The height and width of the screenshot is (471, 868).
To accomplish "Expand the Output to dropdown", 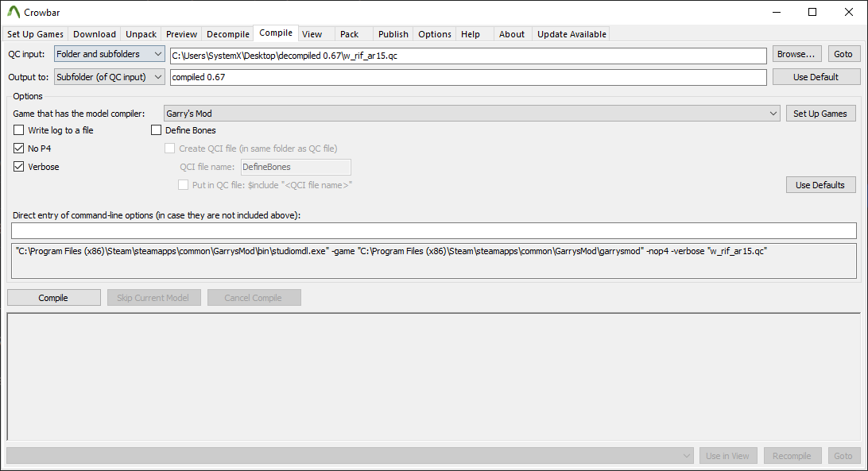I will tap(110, 77).
